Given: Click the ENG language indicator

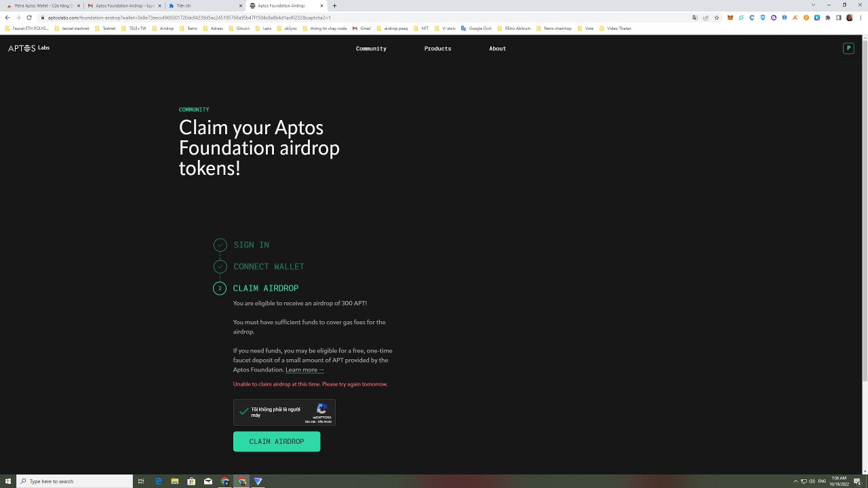Looking at the screenshot, I should pos(822,481).
